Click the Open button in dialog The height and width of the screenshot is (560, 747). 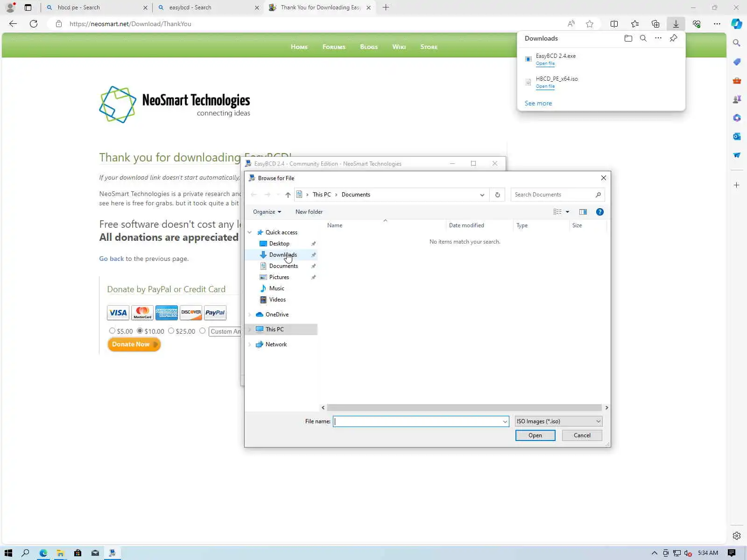pos(536,435)
